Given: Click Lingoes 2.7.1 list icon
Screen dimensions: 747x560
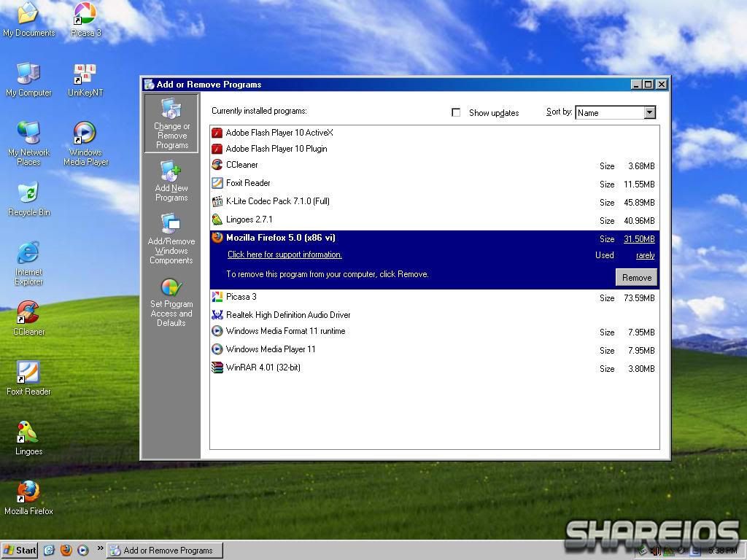Looking at the screenshot, I should [217, 219].
